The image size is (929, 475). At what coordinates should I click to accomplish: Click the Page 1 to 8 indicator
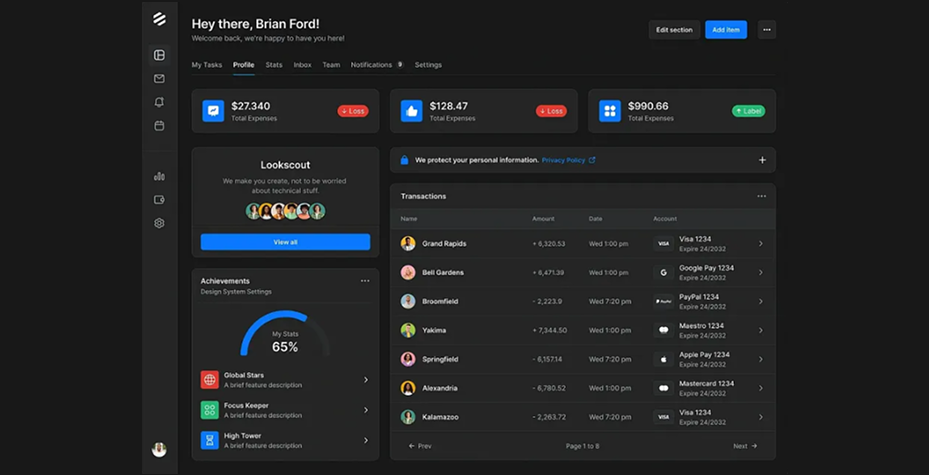(x=582, y=446)
